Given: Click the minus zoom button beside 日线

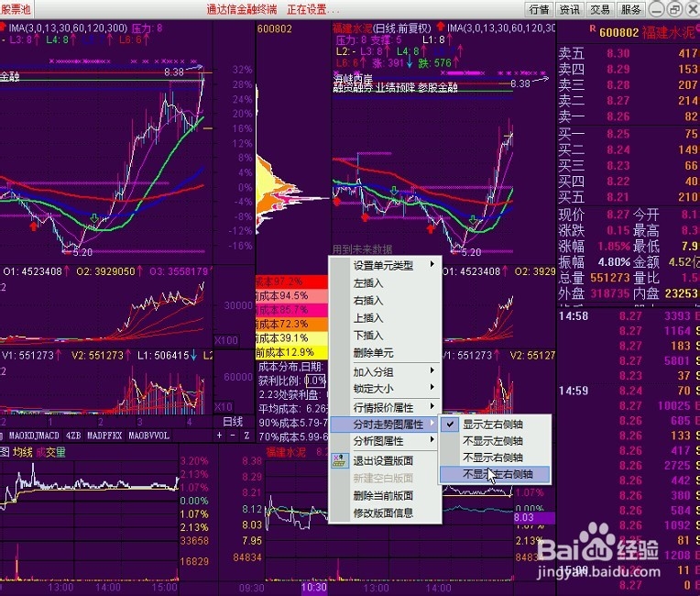Looking at the screenshot, I should click(x=233, y=436).
